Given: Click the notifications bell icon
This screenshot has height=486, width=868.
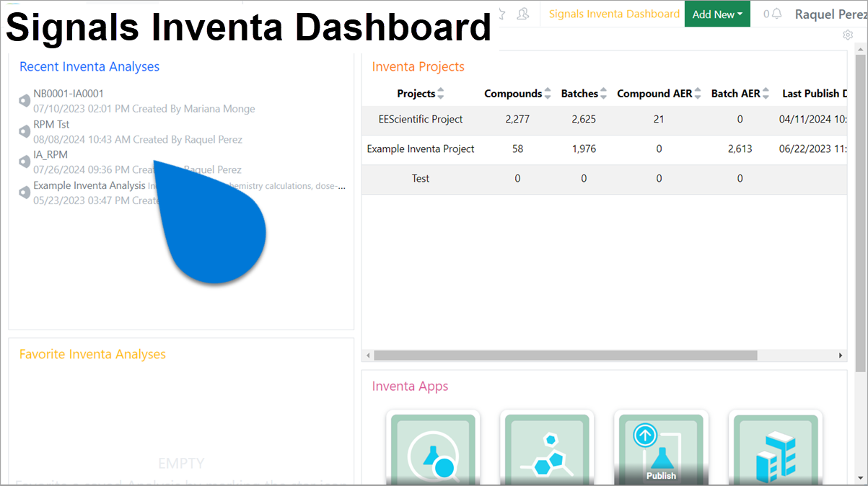Looking at the screenshot, I should coord(777,14).
